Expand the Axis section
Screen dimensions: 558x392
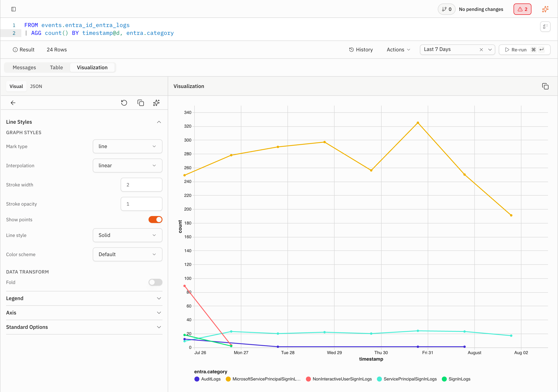tap(84, 313)
